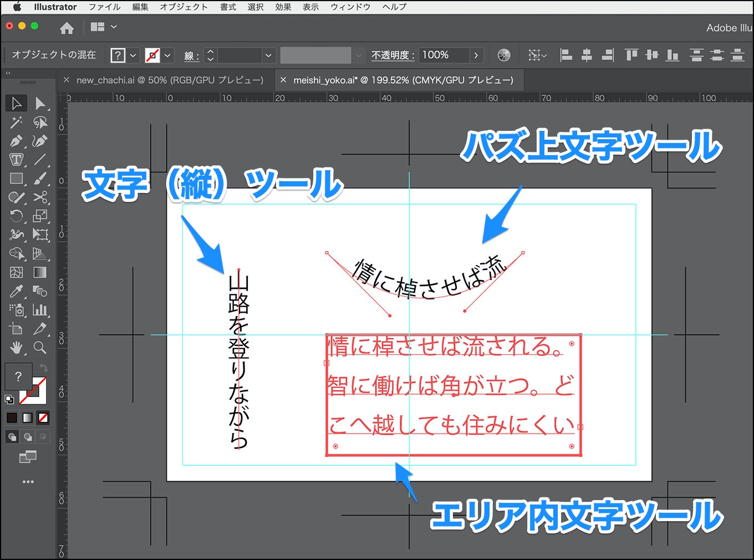
Task: Close the new_chachi.ai tab
Action: pyautogui.click(x=67, y=80)
